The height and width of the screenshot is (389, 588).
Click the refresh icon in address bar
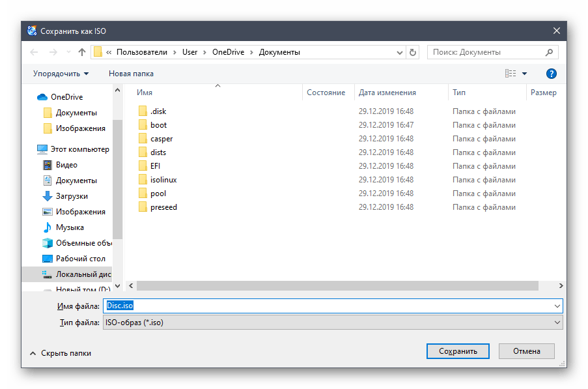coord(412,52)
